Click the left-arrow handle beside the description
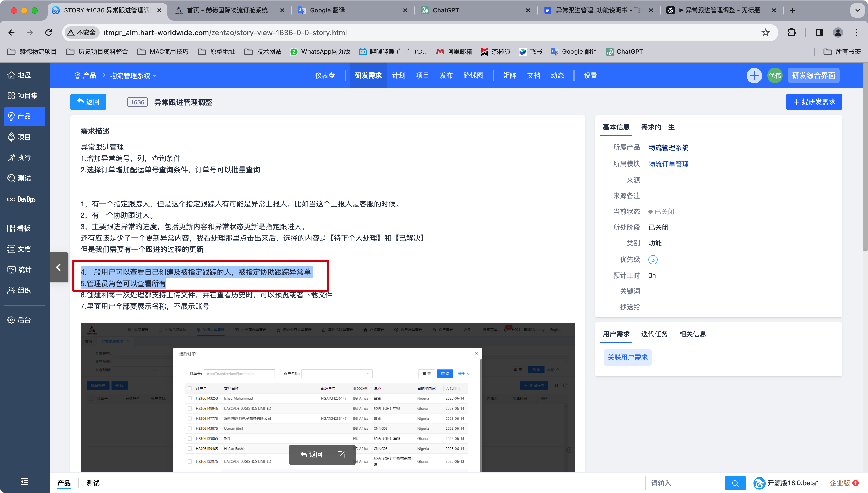Viewport: 868px width, 493px height. coord(59,267)
